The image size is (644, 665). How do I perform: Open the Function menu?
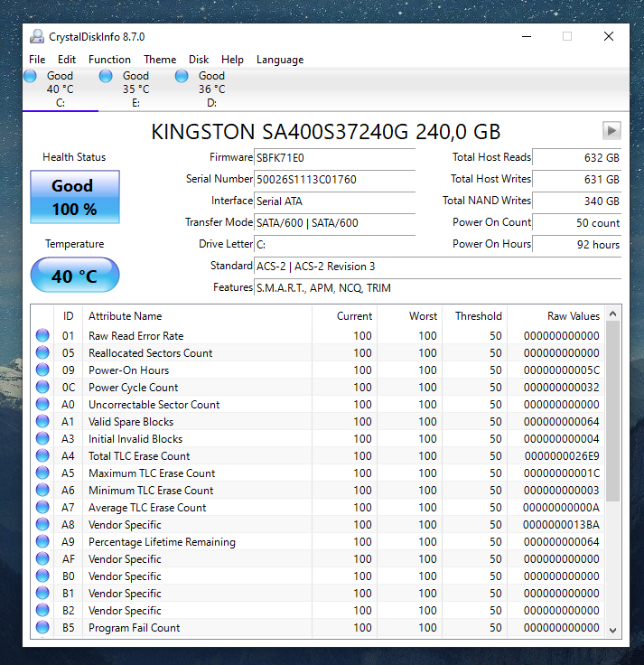[109, 60]
